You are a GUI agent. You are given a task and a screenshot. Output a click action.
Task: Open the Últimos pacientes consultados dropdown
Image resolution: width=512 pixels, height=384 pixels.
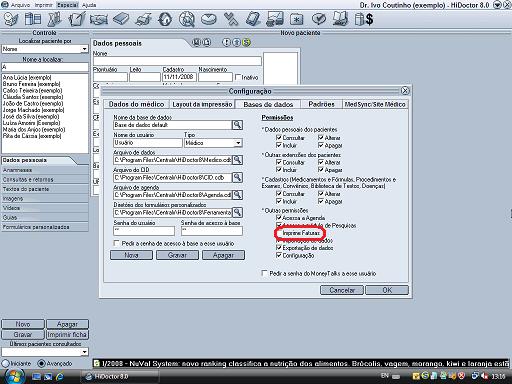85,352
